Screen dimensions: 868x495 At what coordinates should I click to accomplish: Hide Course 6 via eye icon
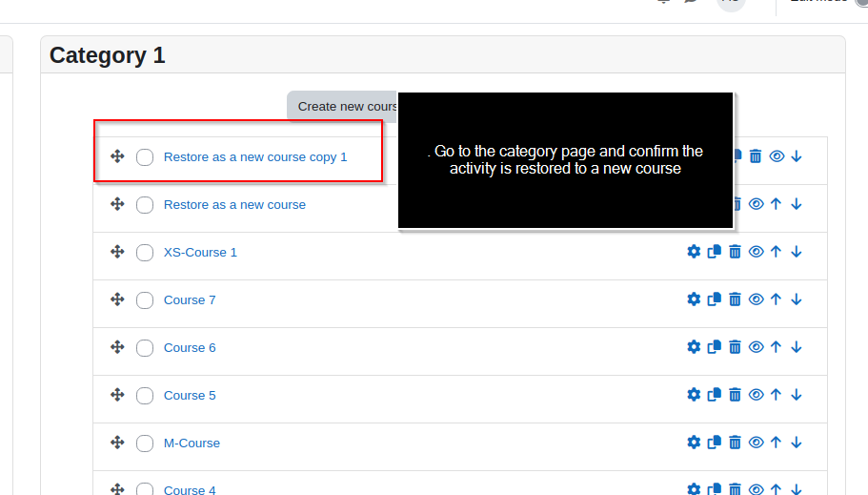757,347
